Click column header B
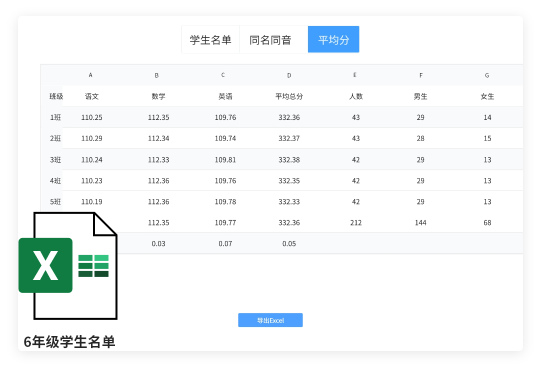Image resolution: width=541 pixels, height=371 pixels. (x=157, y=75)
